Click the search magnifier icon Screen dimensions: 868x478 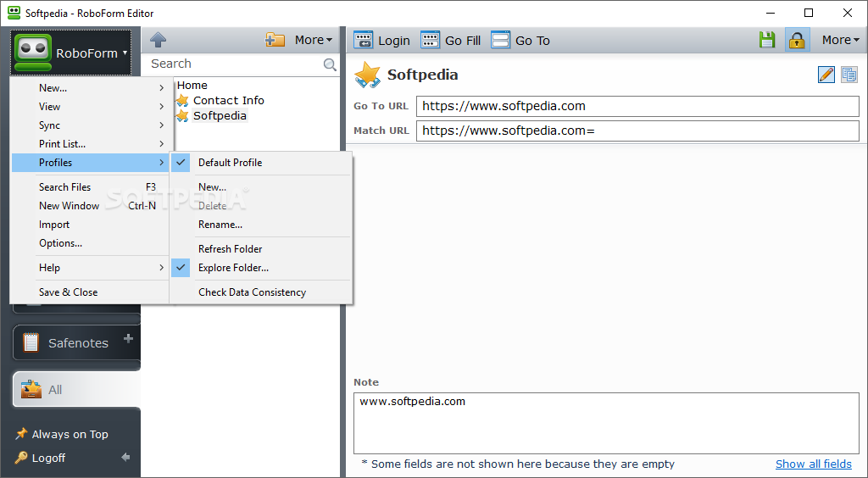(330, 64)
